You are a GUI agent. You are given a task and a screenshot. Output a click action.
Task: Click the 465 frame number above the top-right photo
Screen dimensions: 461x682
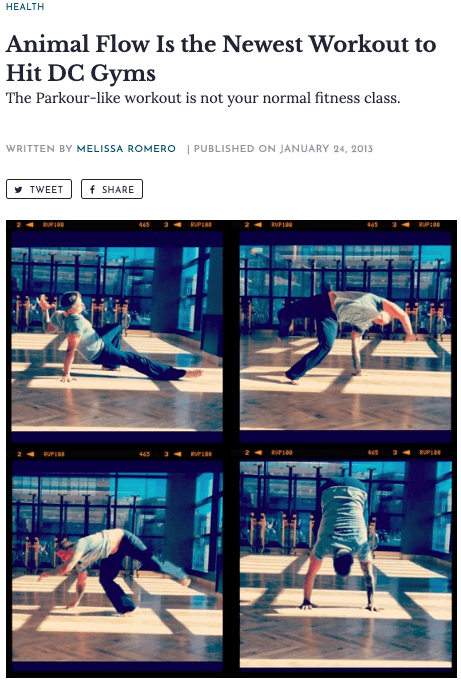point(373,225)
